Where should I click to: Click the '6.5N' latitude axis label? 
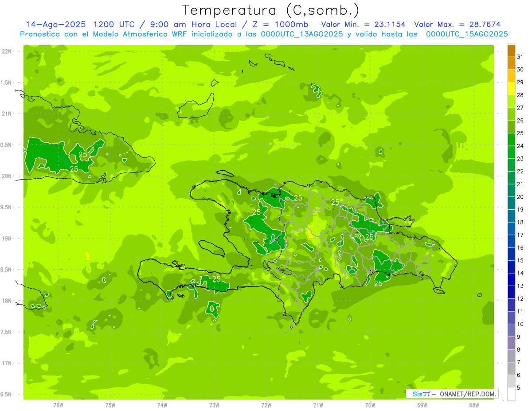coord(7,394)
